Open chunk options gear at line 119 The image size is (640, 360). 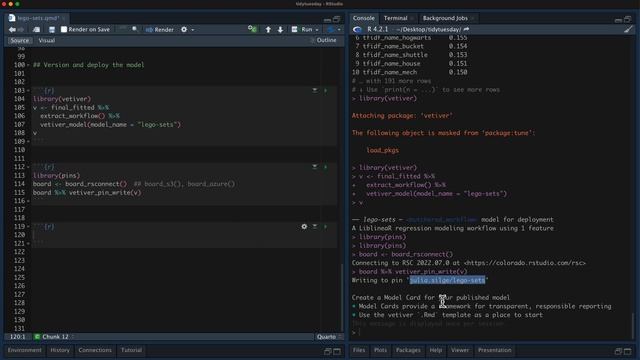304,226
